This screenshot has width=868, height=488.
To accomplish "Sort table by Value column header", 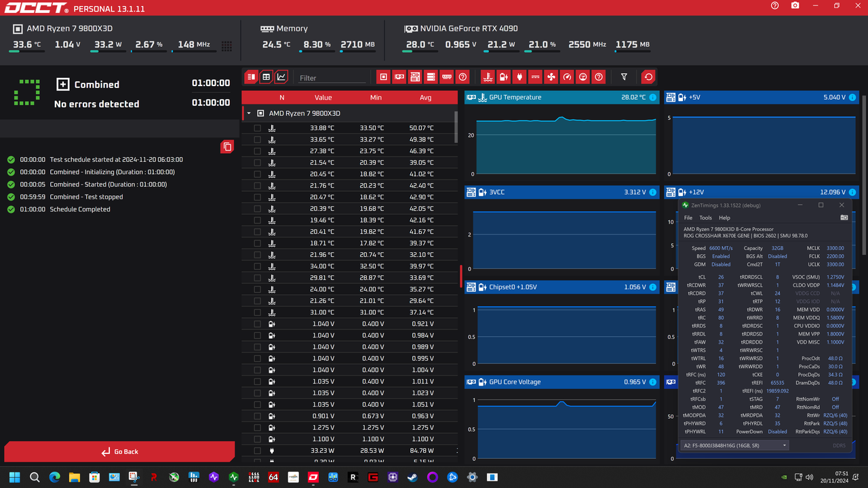I will pyautogui.click(x=323, y=98).
